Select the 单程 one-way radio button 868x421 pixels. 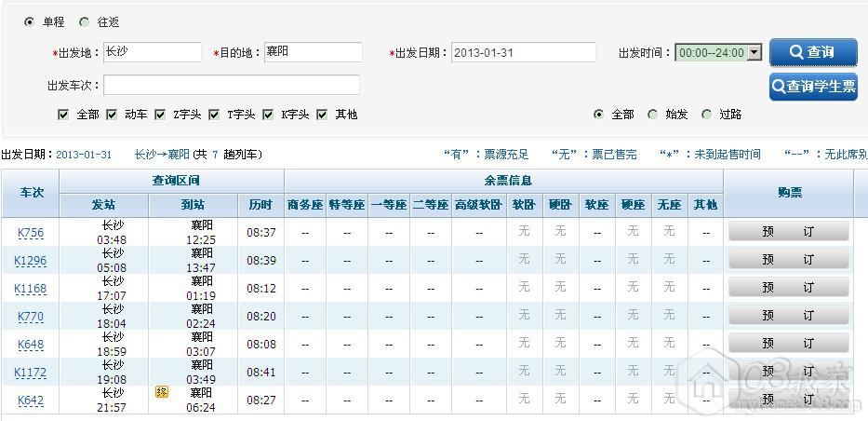[x=30, y=21]
